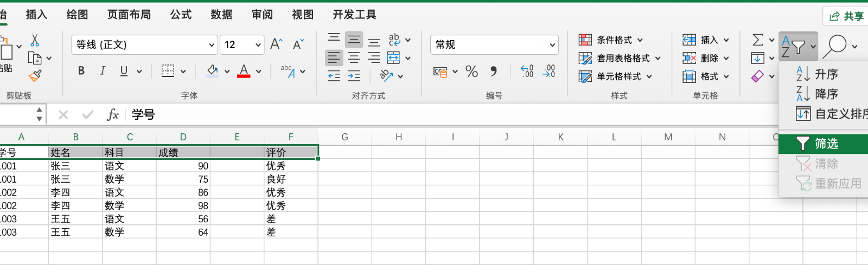The width and height of the screenshot is (868, 265).
Task: Expand font color dropdown arrow
Action: [259, 72]
